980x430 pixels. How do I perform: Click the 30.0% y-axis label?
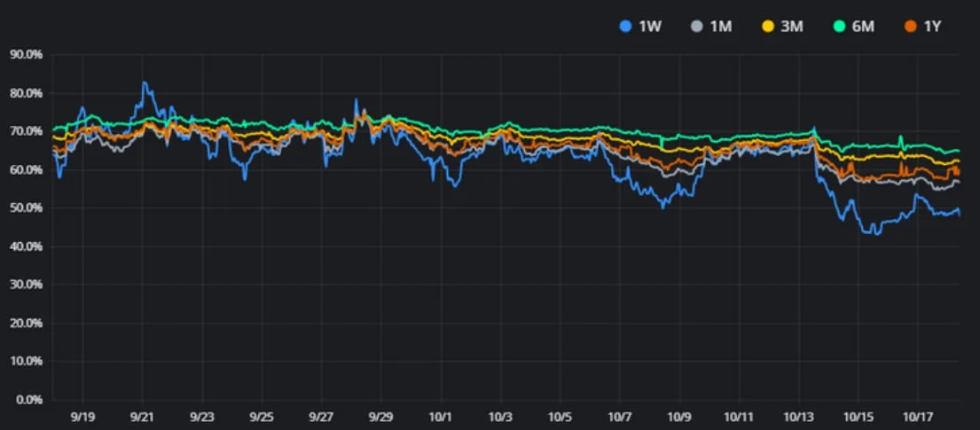click(27, 285)
